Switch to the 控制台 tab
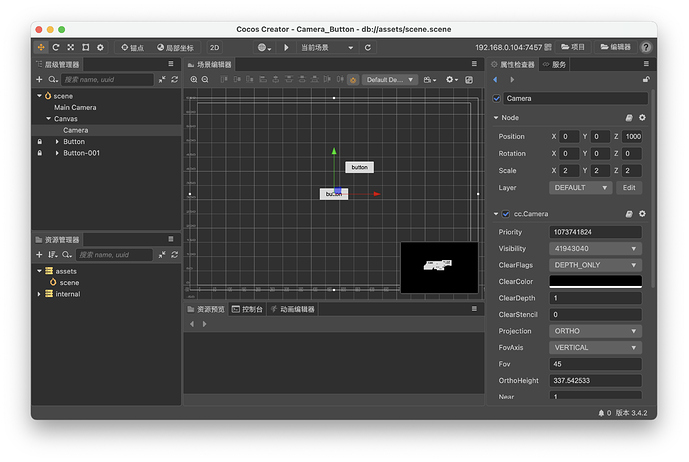The width and height of the screenshot is (689, 462). tap(247, 309)
